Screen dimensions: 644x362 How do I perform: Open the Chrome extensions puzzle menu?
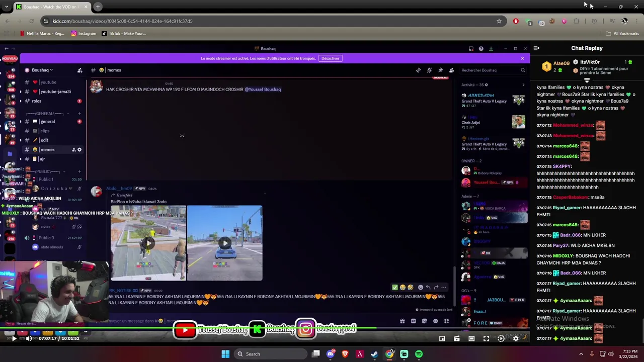coord(577,21)
